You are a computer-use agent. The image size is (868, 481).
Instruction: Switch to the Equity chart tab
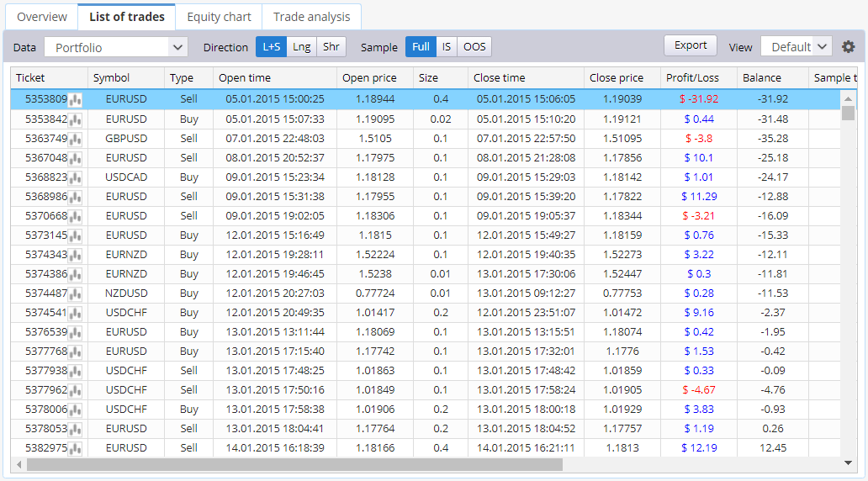coord(219,17)
